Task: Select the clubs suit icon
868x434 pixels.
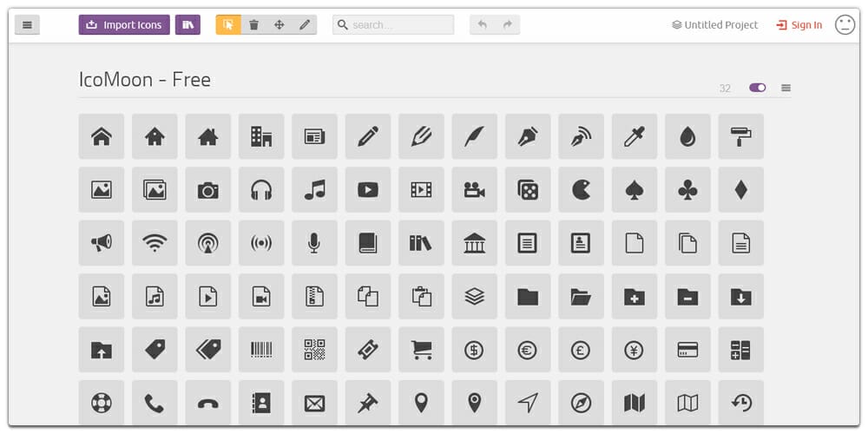Action: coord(687,190)
